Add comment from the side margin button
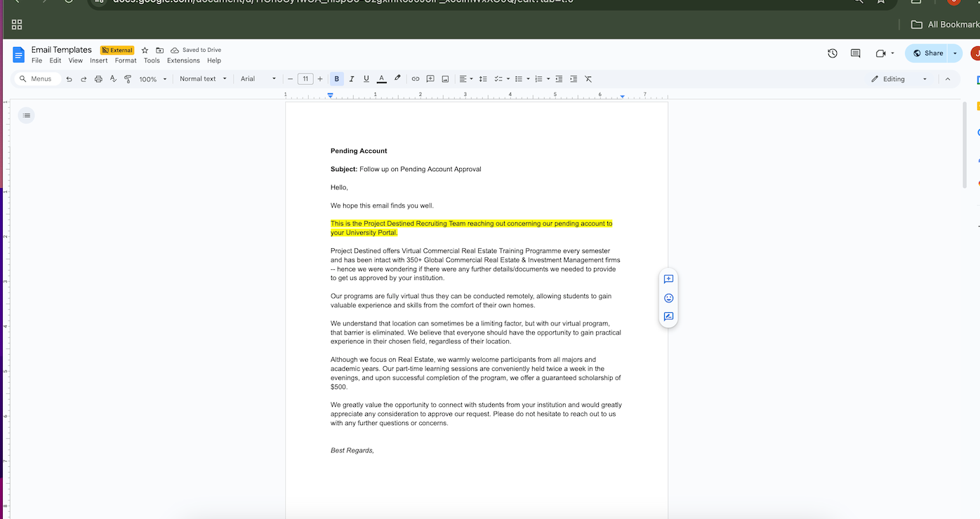 pos(668,279)
